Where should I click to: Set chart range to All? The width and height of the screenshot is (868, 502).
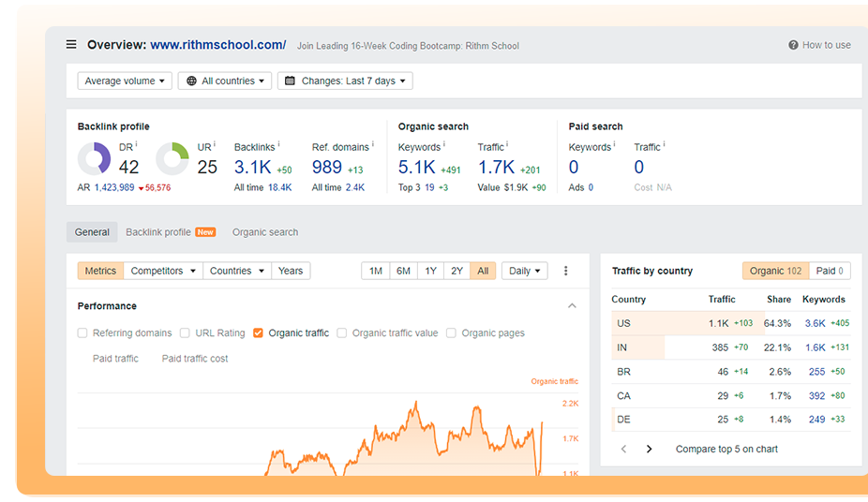click(483, 271)
